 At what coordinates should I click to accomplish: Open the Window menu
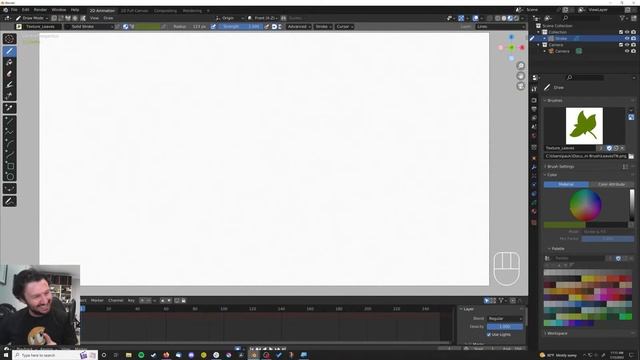pos(59,10)
